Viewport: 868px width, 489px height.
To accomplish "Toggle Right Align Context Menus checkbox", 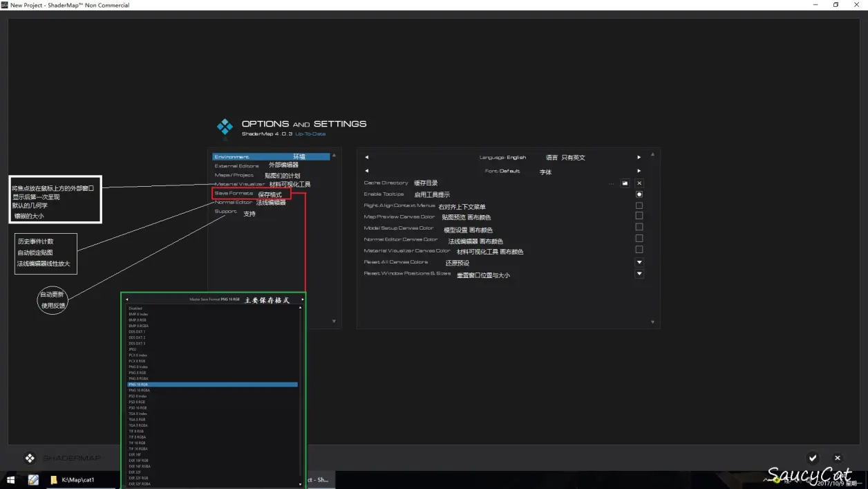I will (x=639, y=205).
